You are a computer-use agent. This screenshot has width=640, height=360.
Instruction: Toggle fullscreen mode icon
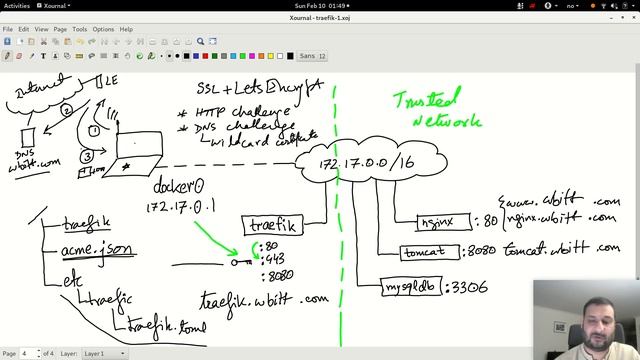[213, 41]
